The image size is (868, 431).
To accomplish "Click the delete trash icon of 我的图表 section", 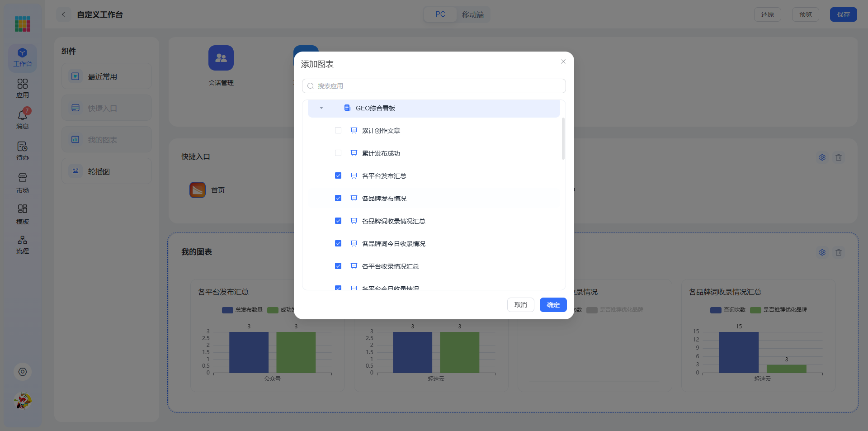I will pyautogui.click(x=839, y=252).
